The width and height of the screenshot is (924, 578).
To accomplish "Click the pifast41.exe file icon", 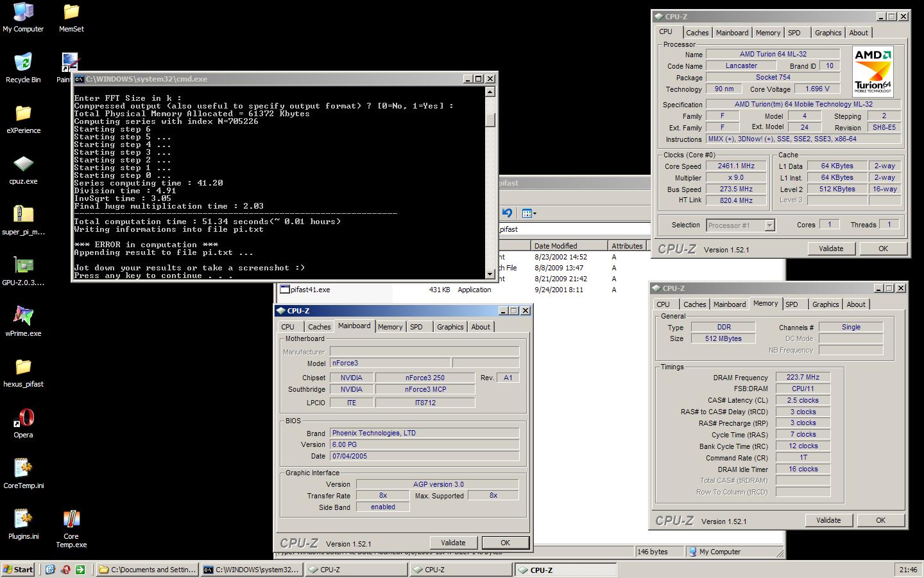I will pyautogui.click(x=285, y=290).
